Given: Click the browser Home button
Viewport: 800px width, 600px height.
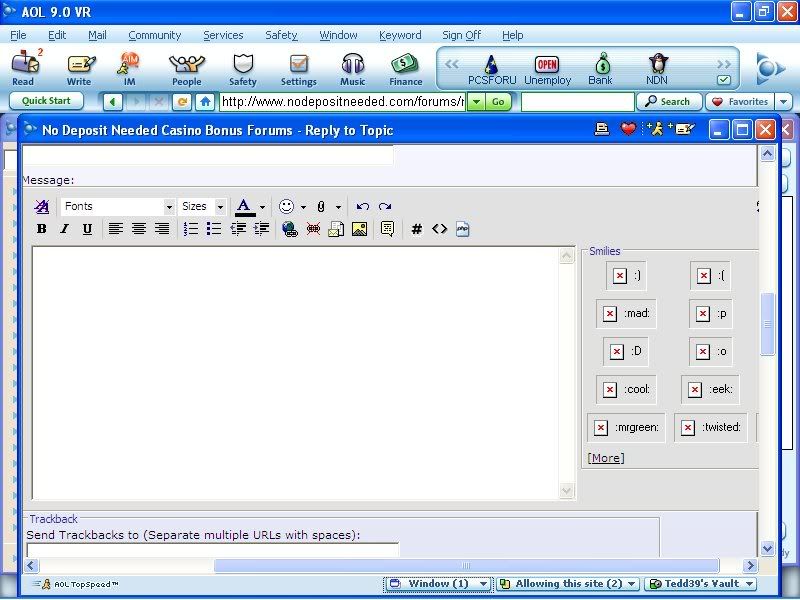Looking at the screenshot, I should point(205,102).
